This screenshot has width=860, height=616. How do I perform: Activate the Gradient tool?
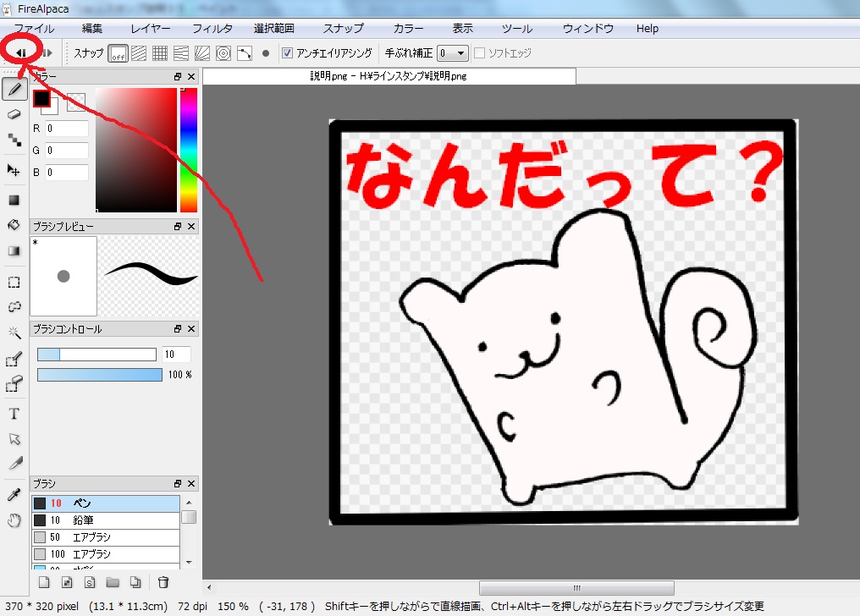tap(14, 251)
